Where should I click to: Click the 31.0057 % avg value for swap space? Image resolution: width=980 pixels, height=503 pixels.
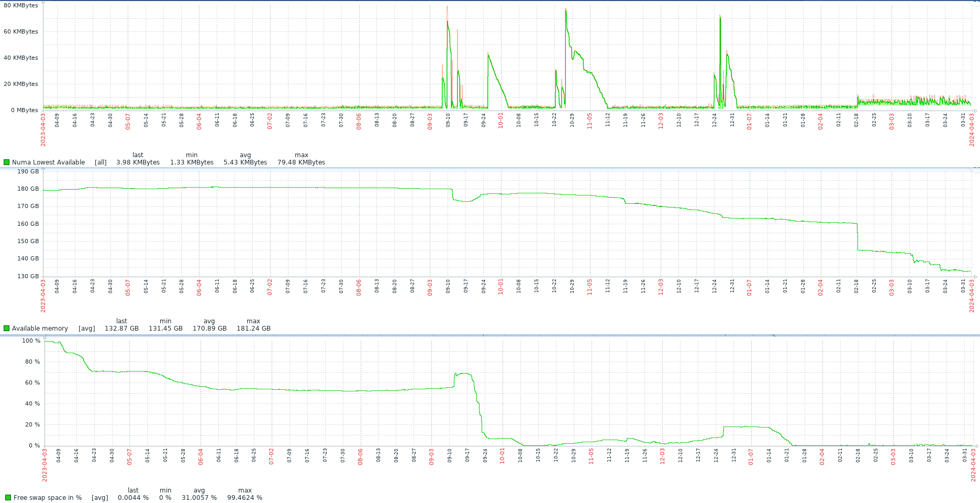[199, 498]
